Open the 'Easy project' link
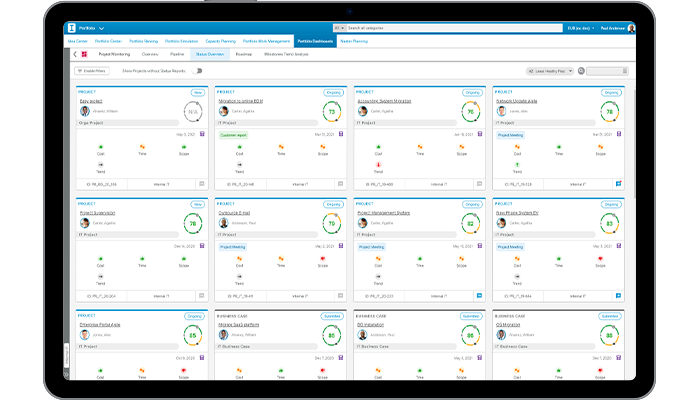Image resolution: width=700 pixels, height=400 pixels. point(91,101)
